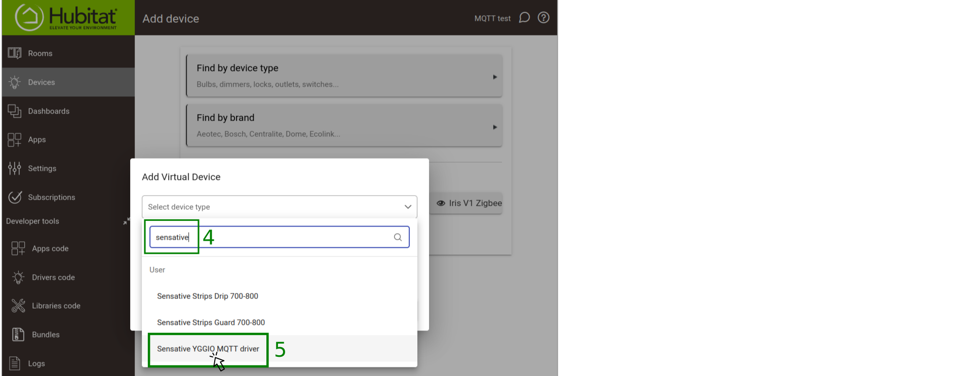
Task: Open Subscriptions menu item
Action: pos(68,197)
